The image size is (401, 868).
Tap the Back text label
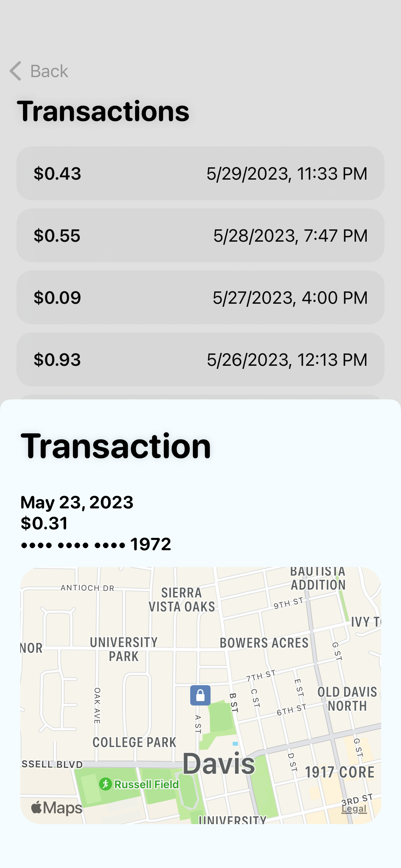(49, 71)
